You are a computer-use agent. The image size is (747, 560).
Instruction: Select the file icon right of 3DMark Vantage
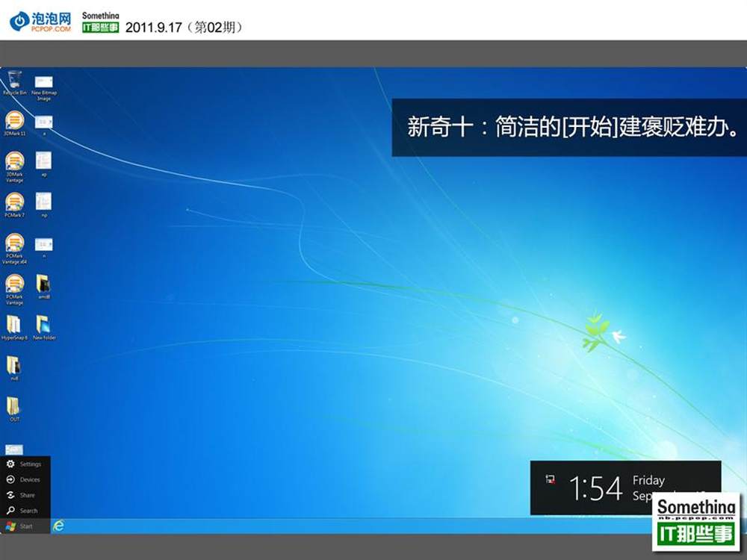pyautogui.click(x=44, y=164)
